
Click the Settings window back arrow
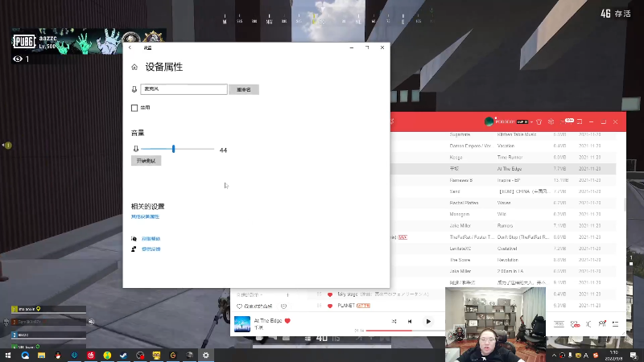pyautogui.click(x=130, y=47)
